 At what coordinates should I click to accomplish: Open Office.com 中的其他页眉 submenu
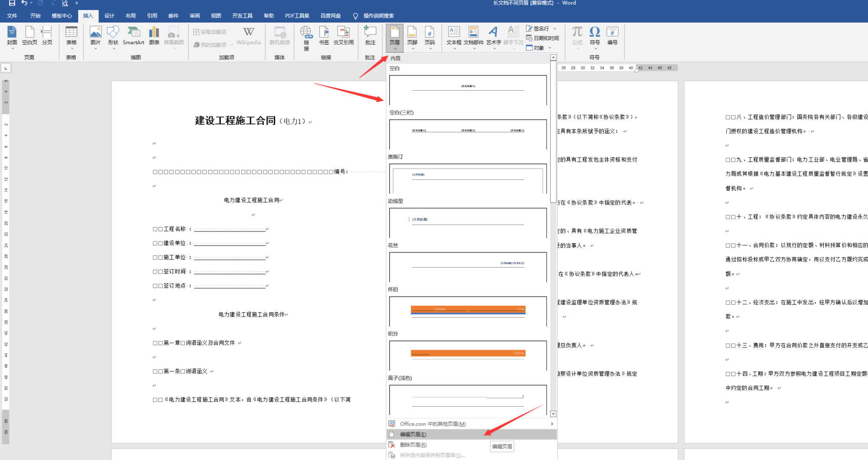(x=434, y=424)
